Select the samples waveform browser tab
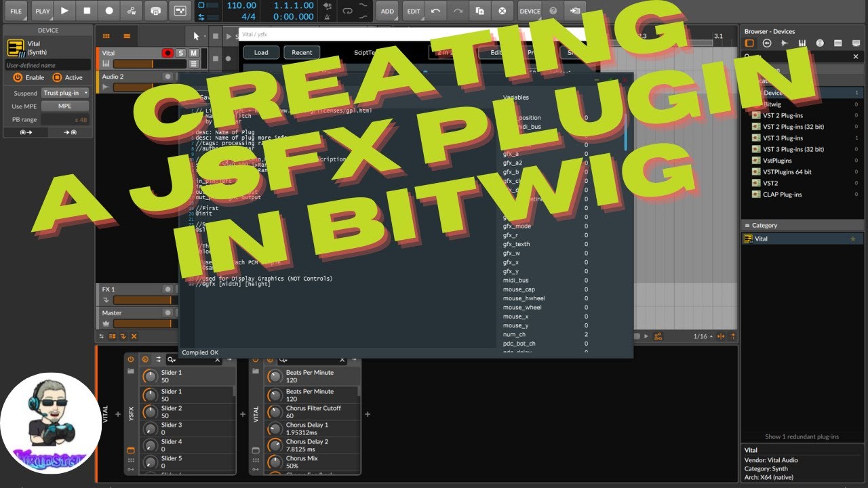The width and height of the screenshot is (868, 488). 785,43
